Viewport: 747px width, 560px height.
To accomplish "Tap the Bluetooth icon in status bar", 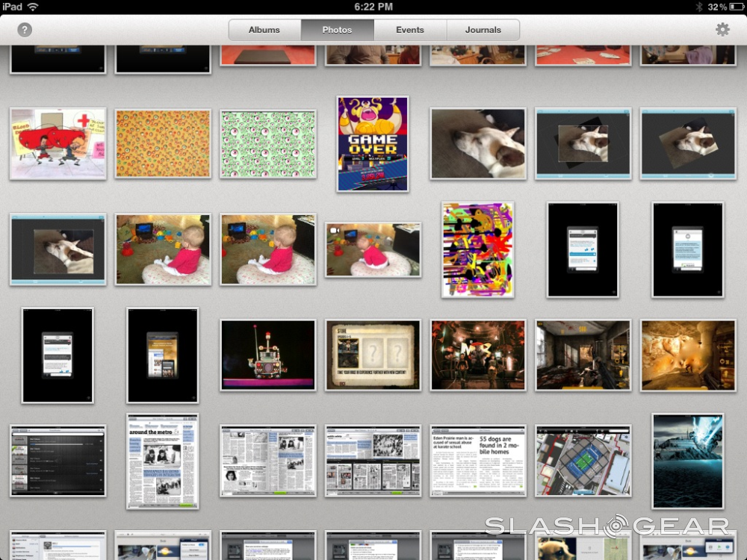I will (699, 7).
